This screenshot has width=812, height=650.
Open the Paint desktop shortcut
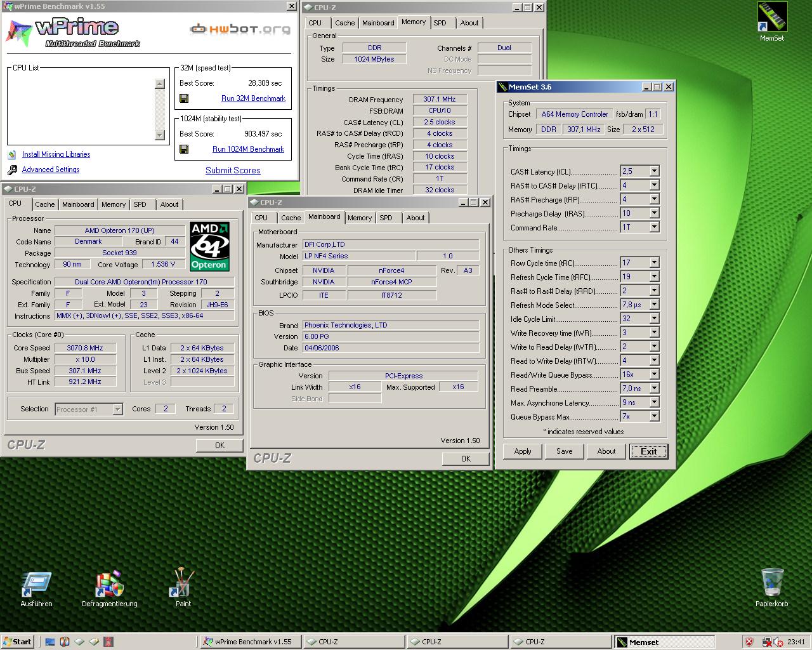[183, 583]
